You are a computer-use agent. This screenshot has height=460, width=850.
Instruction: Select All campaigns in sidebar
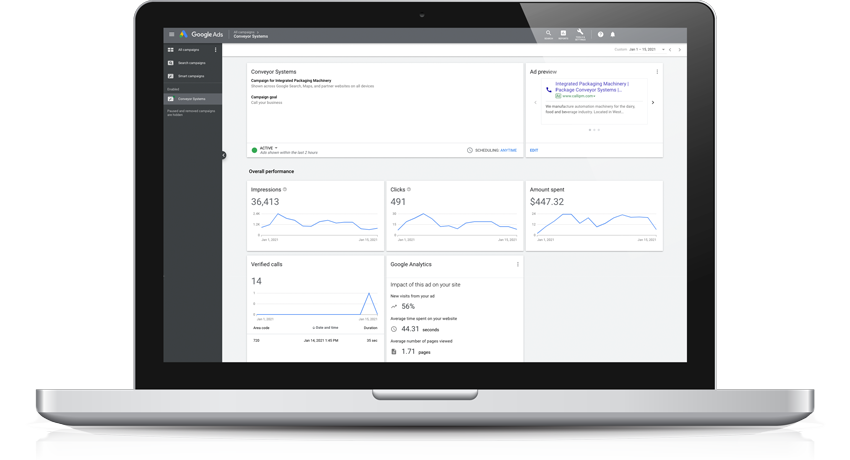[x=188, y=50]
